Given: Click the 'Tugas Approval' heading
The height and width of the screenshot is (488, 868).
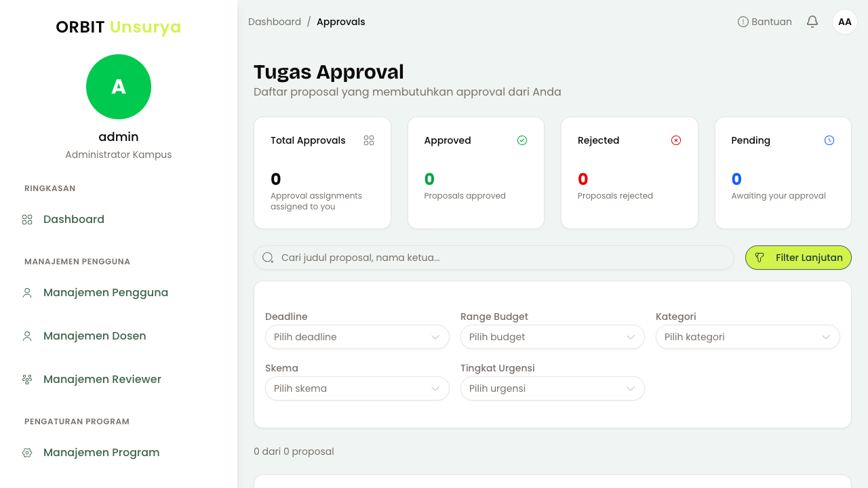Looking at the screenshot, I should point(329,72).
